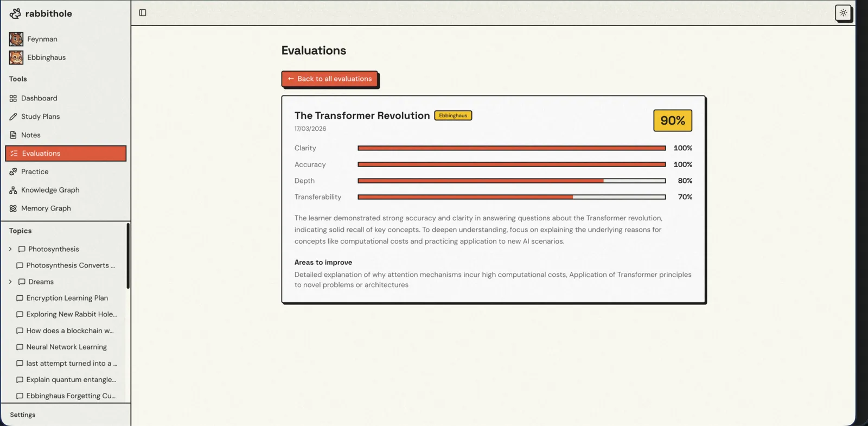The image size is (868, 426).
Task: Click the Evaluations page heading
Action: click(314, 50)
